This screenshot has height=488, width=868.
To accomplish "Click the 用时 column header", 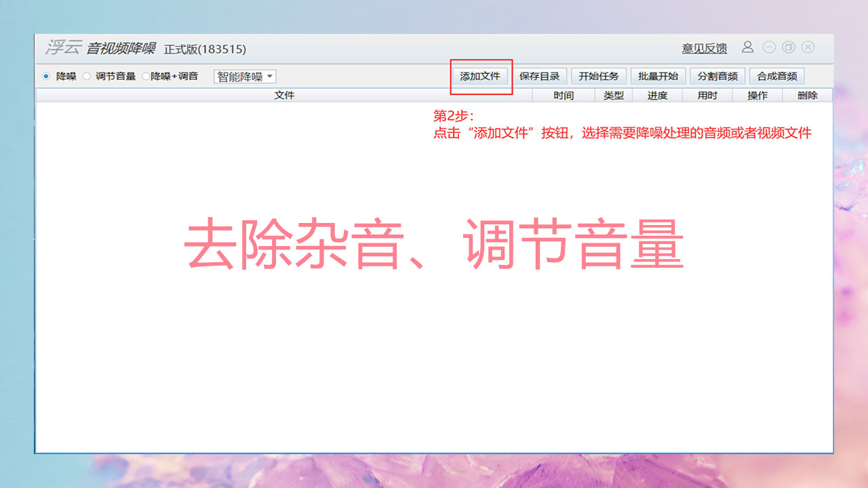I will click(705, 95).
